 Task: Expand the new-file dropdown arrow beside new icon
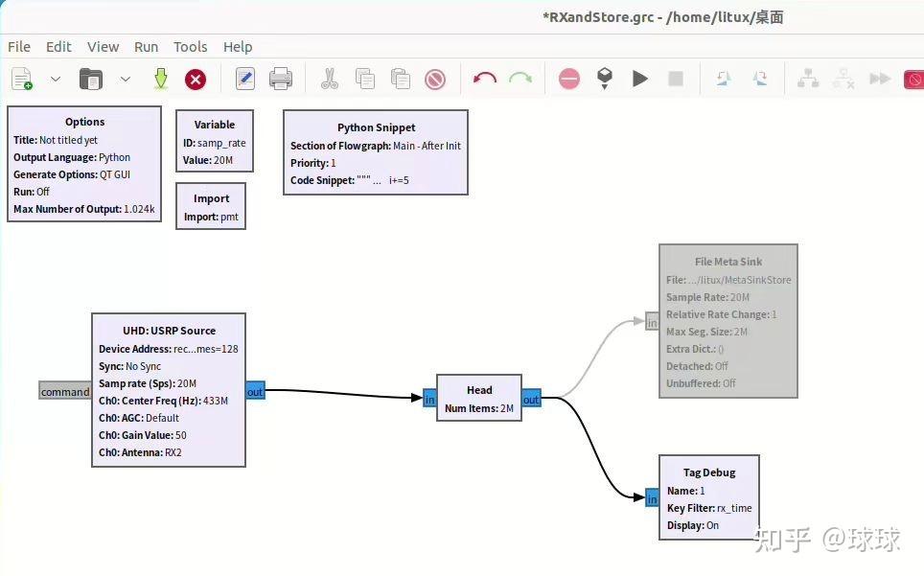pos(55,79)
